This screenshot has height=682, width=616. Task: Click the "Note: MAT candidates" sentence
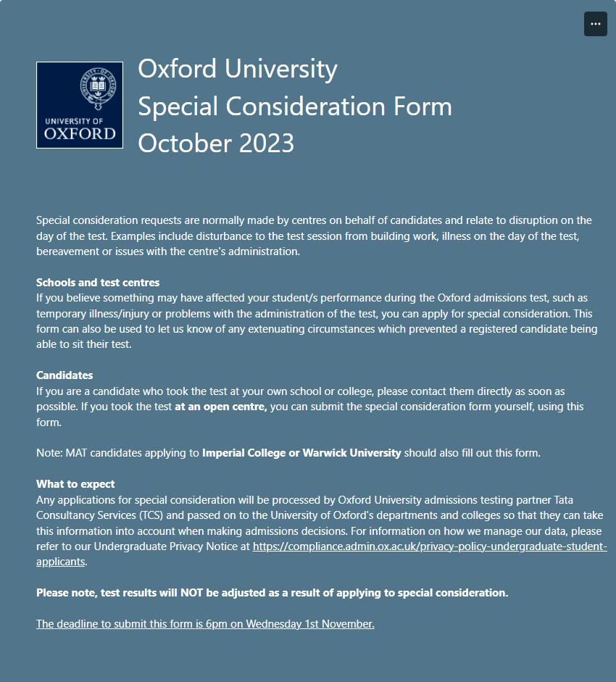click(116, 453)
